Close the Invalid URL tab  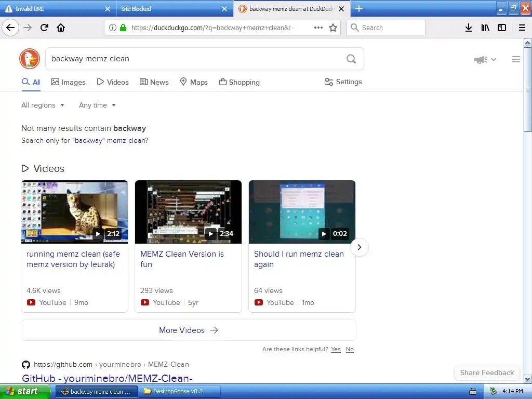point(107,9)
